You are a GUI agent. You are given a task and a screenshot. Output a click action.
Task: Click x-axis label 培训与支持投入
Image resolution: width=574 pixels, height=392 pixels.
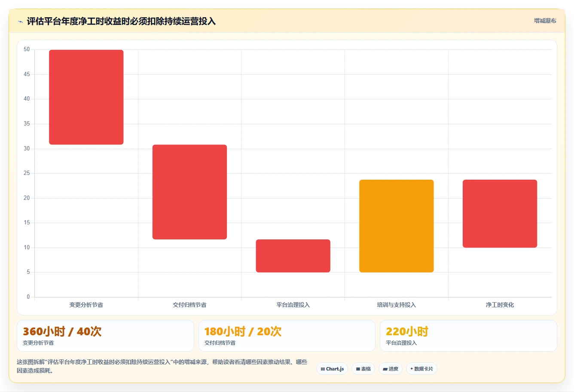click(397, 305)
